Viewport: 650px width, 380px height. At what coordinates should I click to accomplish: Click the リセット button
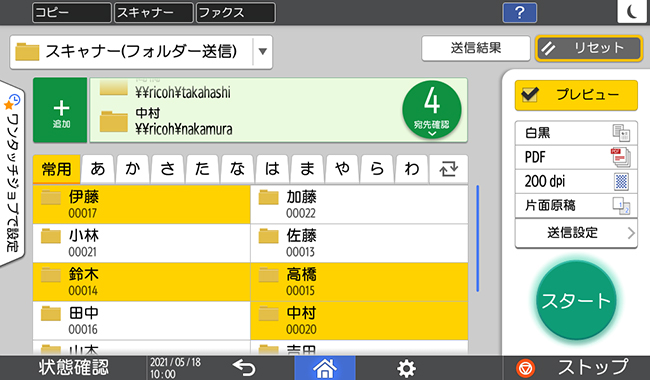click(589, 48)
